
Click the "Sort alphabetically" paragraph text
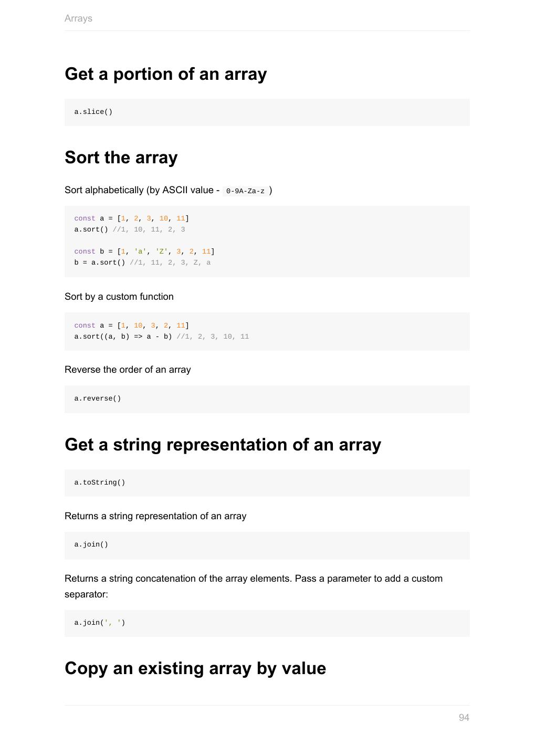(142, 190)
